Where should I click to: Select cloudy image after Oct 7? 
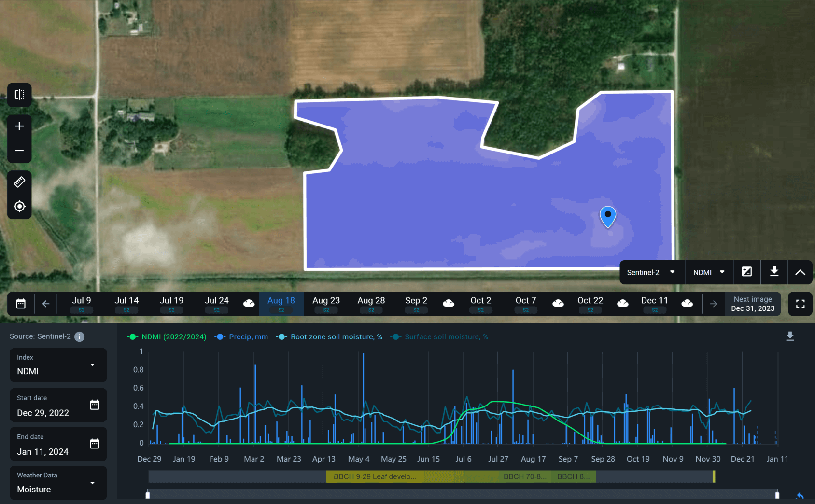[x=558, y=304]
